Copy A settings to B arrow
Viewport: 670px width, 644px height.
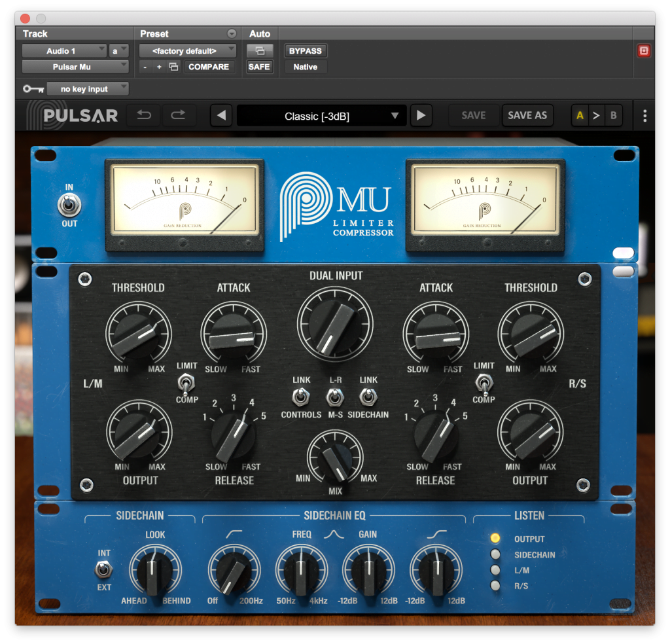click(596, 115)
